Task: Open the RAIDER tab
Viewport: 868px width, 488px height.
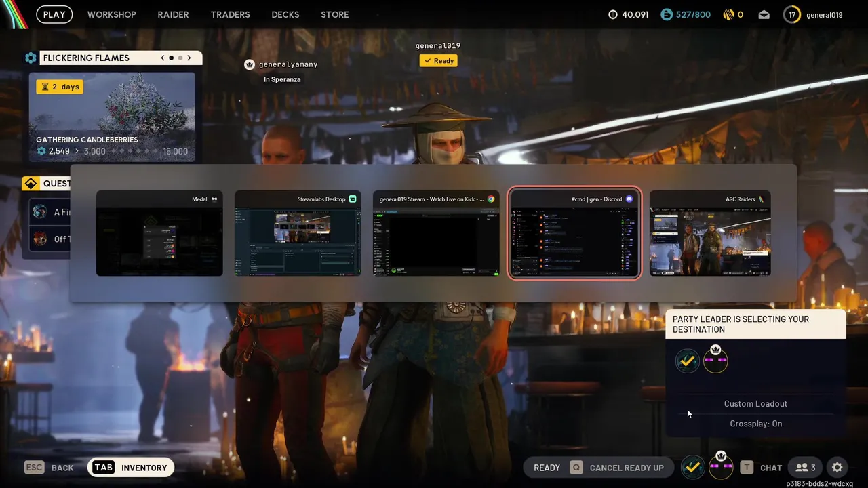Action: [x=173, y=14]
